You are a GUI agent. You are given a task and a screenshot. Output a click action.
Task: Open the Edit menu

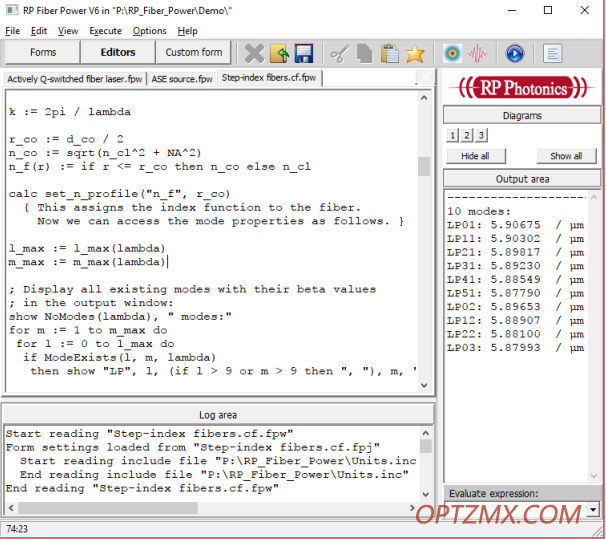click(39, 31)
